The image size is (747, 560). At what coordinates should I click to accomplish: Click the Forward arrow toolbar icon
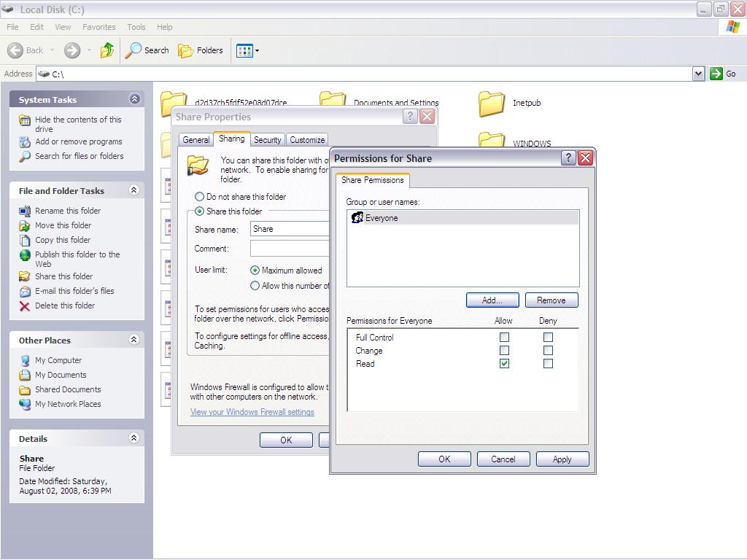[72, 50]
